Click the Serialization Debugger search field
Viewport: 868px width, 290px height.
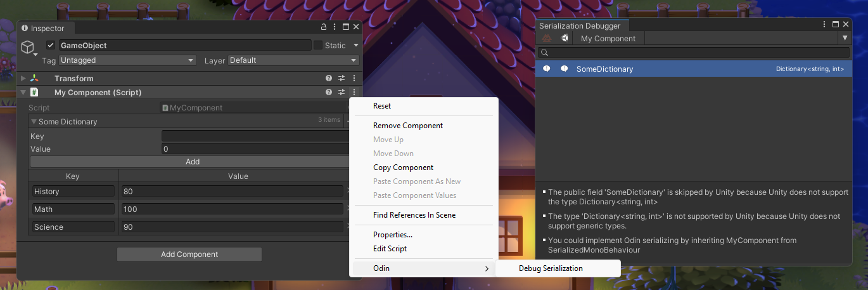(x=697, y=53)
